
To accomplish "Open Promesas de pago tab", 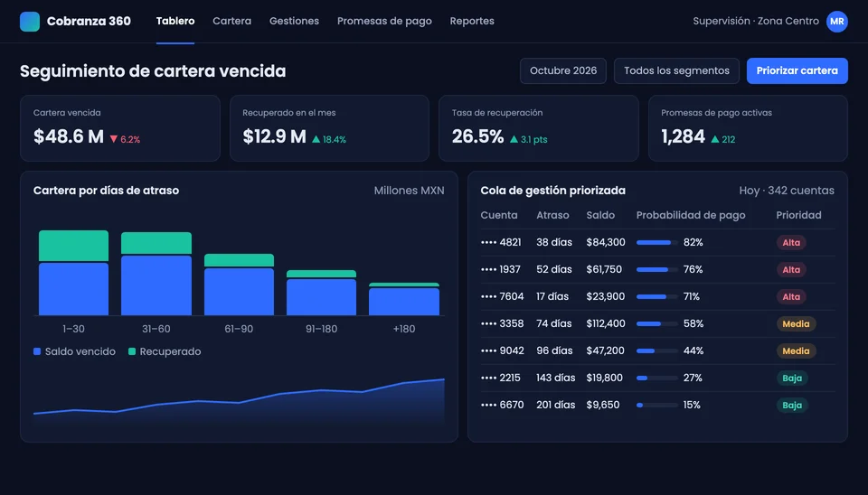I will click(384, 21).
